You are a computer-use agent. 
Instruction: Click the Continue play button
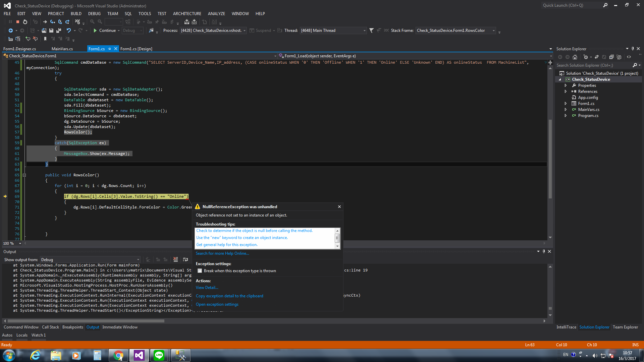point(95,31)
